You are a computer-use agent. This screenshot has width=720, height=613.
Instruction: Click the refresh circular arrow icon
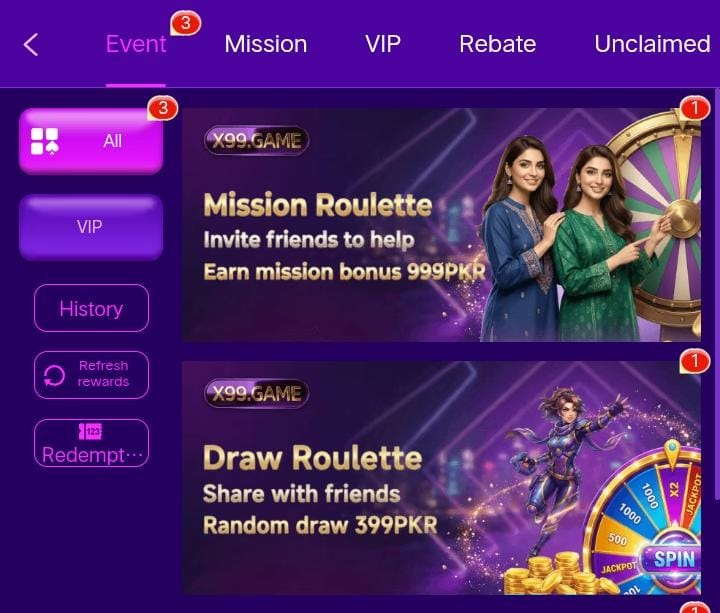click(54, 376)
